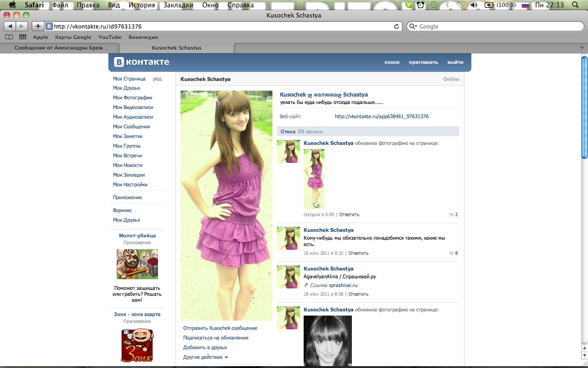Screen dimensions: 588x368
Task: Add bookmark with plus button
Action: click(38, 26)
